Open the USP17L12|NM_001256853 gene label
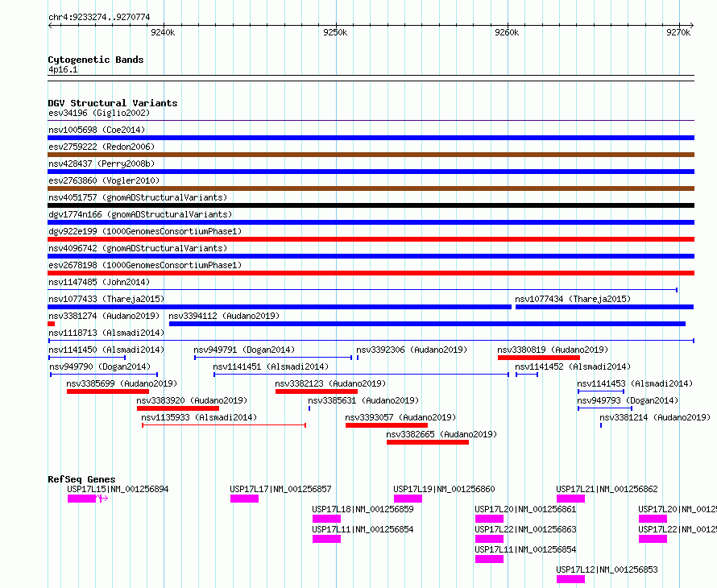The width and height of the screenshot is (717, 588). 607,569
